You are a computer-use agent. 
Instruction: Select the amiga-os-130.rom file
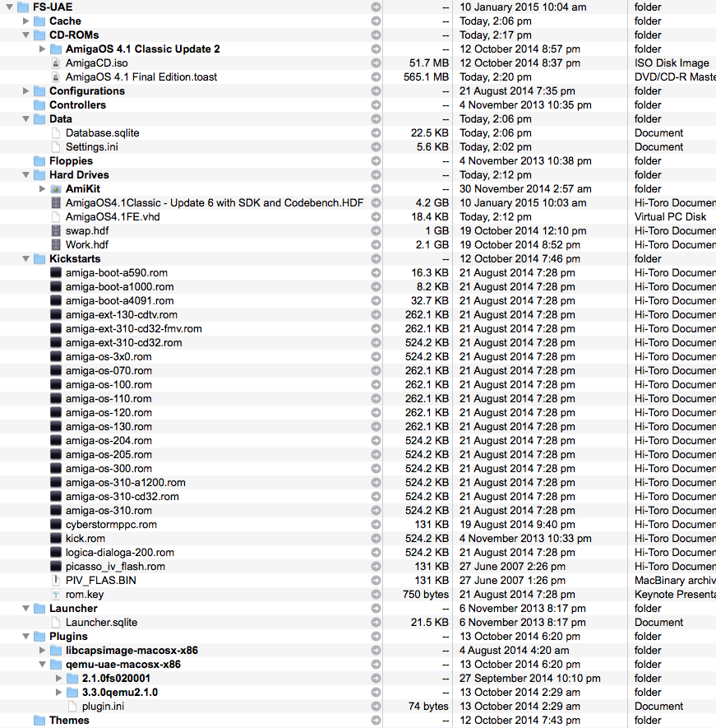coord(109,427)
